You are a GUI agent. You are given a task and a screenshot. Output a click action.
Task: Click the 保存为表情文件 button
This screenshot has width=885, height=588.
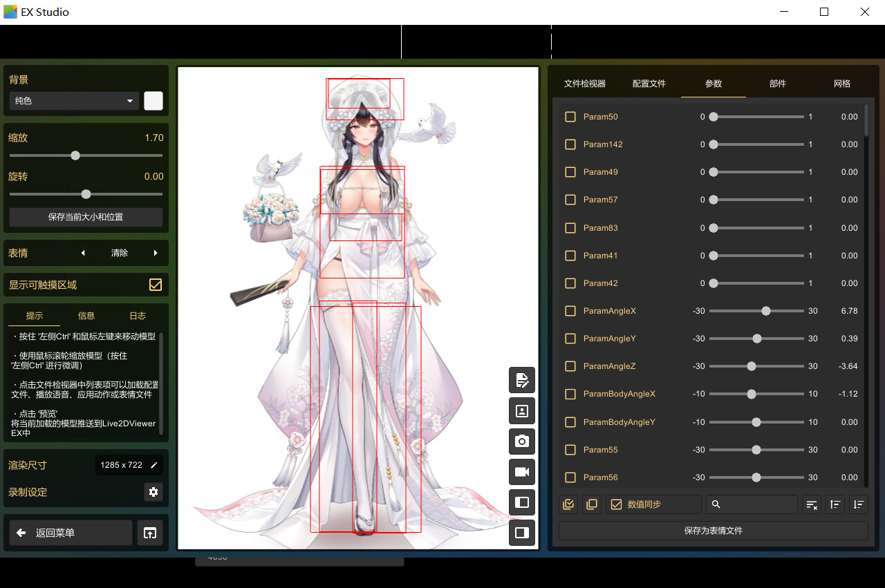click(x=714, y=531)
